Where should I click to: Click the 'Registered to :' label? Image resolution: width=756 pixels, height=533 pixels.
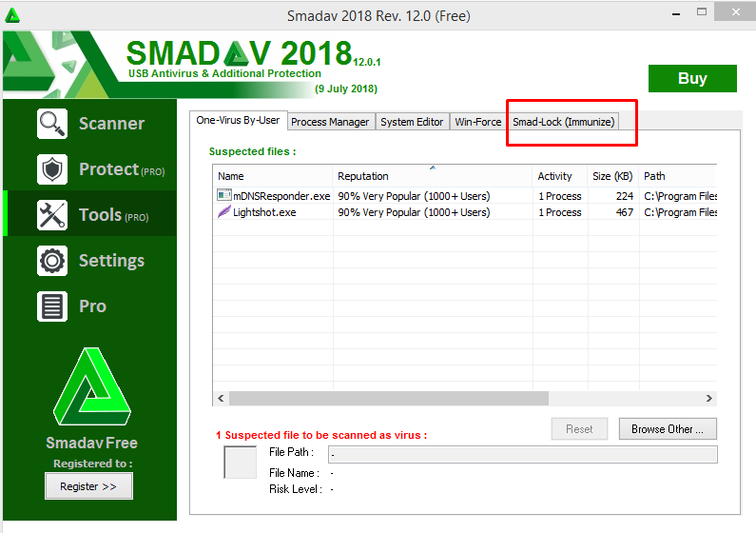[92, 464]
